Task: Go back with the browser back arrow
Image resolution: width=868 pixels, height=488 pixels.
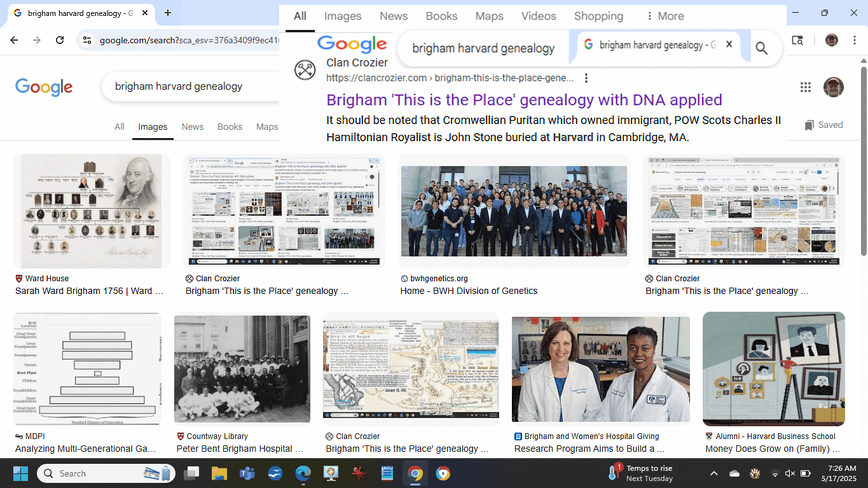Action: [14, 40]
